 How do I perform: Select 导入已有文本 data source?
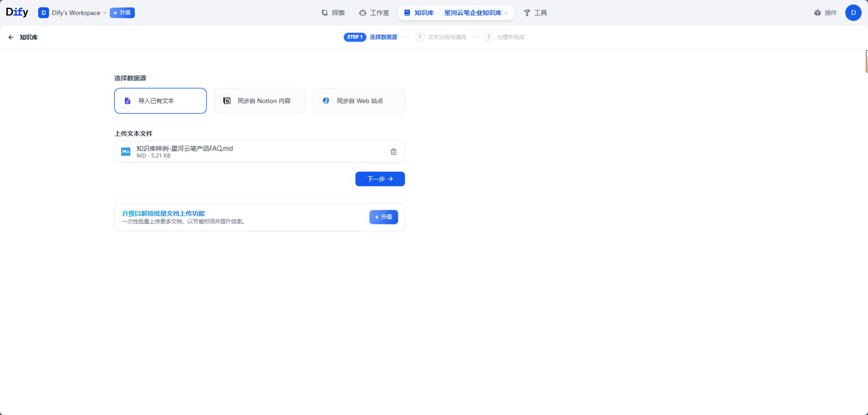point(160,101)
